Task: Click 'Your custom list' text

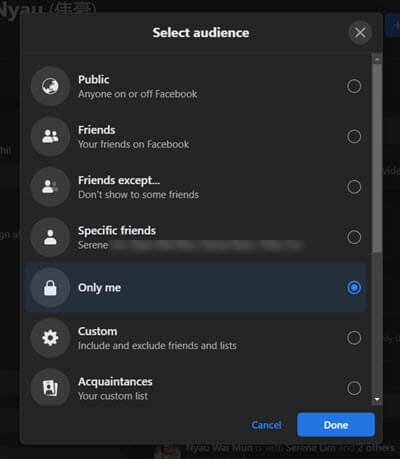Action: 113,396
